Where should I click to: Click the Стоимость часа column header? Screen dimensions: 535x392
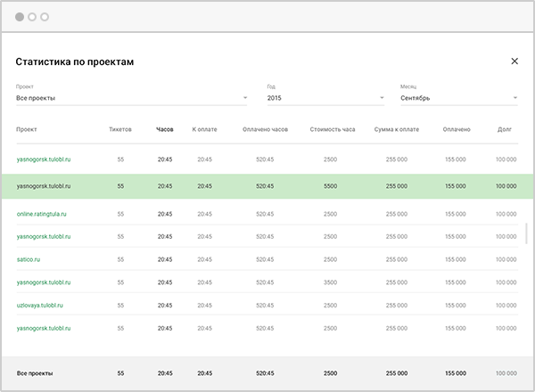[333, 129]
